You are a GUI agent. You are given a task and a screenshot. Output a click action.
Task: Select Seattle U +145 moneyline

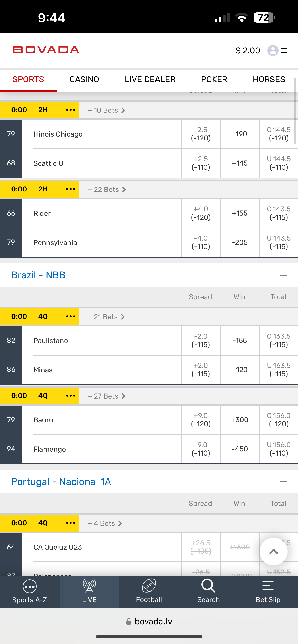pos(240,163)
